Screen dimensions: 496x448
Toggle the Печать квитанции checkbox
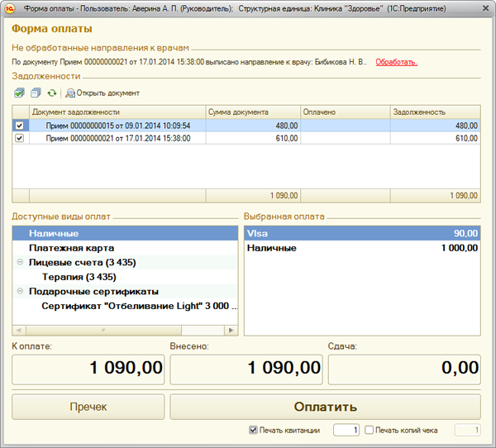click(x=253, y=431)
